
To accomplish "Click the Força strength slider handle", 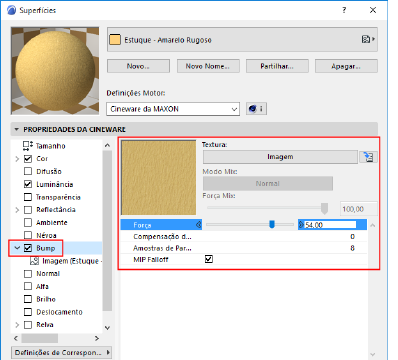I will click(x=272, y=224).
